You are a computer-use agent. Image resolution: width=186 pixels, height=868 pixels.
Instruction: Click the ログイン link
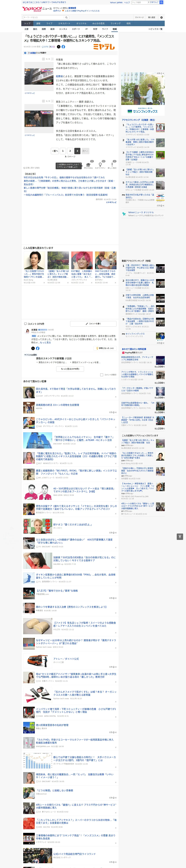click(x=57, y=11)
